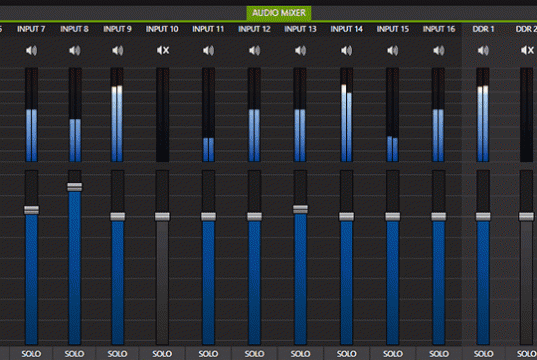Select the INPUT 10 channel label

pyautogui.click(x=162, y=29)
